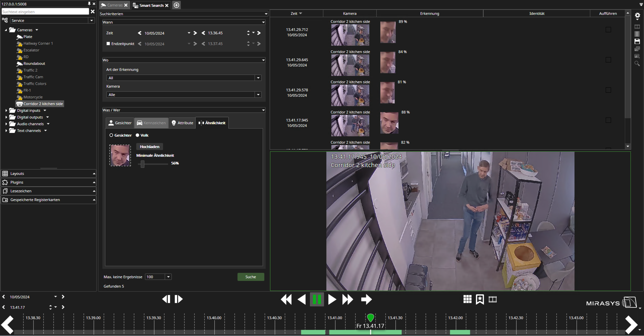Click the save floppy disk icon
The image size is (644, 336).
tap(637, 41)
